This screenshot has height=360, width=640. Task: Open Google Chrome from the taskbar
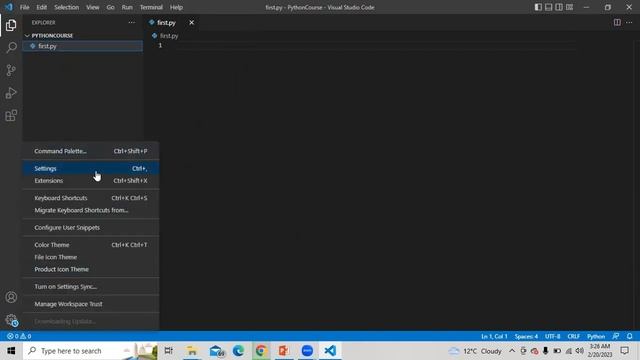click(261, 351)
